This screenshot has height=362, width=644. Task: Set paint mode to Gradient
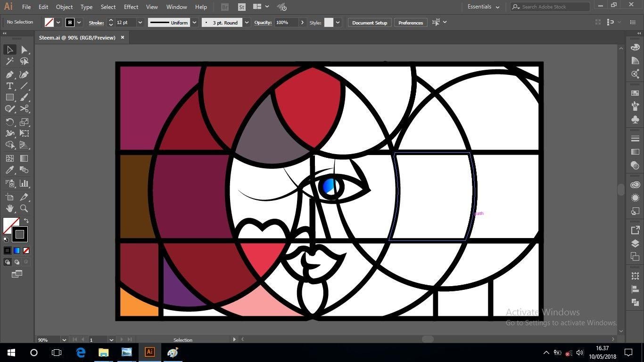(x=17, y=250)
